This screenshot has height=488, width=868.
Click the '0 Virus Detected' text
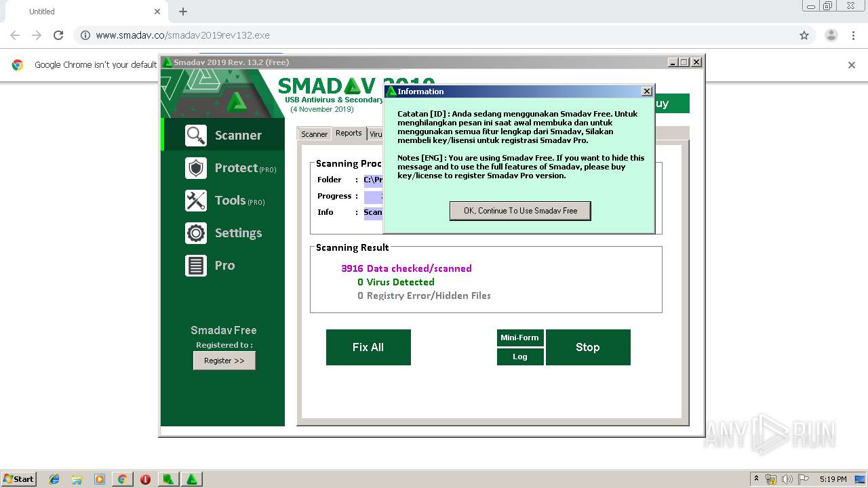pos(396,282)
